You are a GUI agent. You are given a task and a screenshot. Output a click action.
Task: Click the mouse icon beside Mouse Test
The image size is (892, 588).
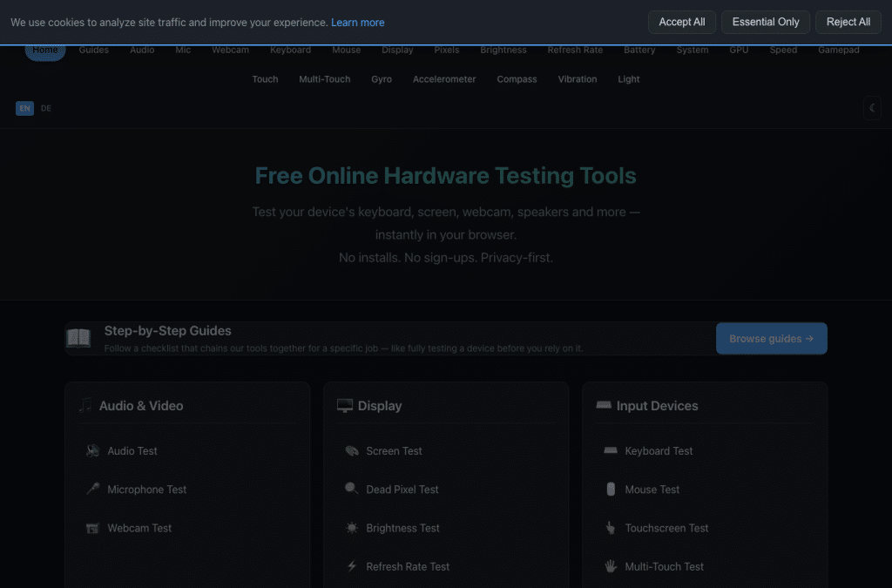click(611, 489)
